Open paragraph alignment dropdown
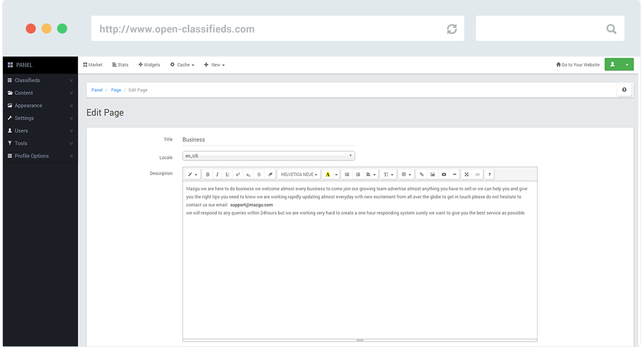The width and height of the screenshot is (644, 347). point(371,175)
